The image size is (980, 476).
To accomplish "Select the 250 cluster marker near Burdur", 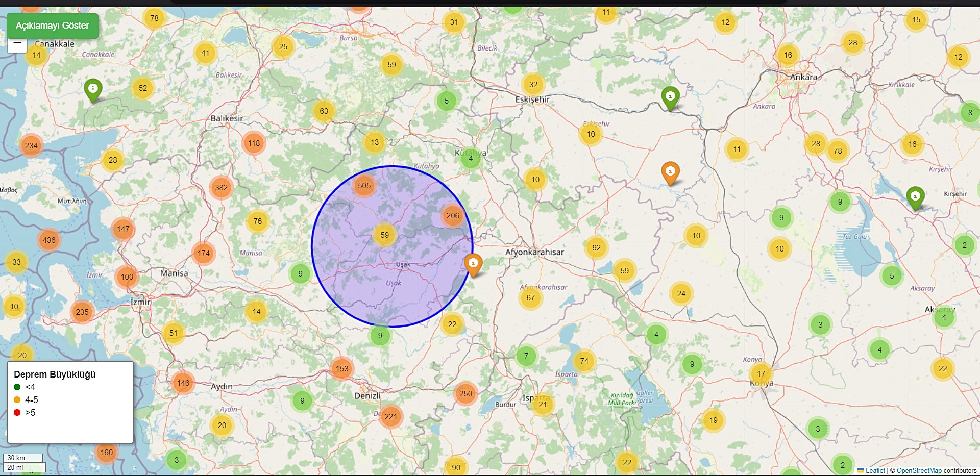I will tap(465, 393).
